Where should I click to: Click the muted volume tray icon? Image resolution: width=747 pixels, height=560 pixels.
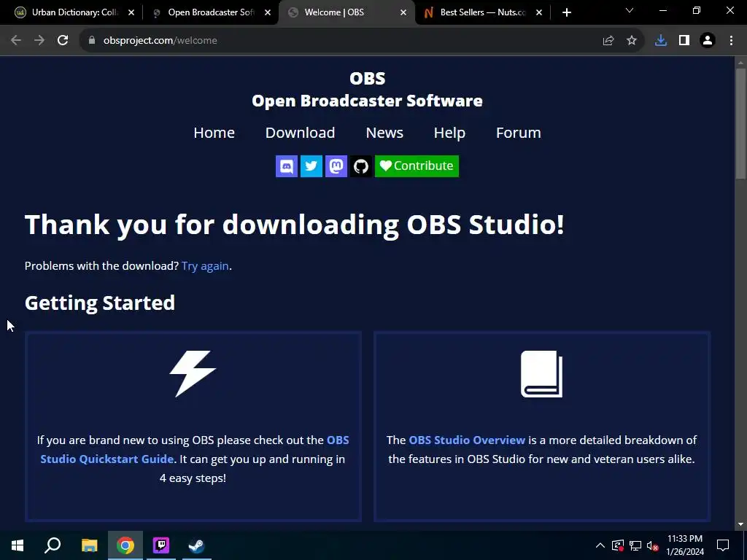(653, 545)
